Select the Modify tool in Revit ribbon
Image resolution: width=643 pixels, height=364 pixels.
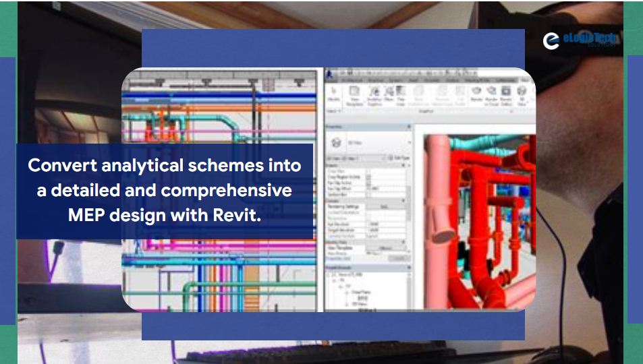pos(334,93)
